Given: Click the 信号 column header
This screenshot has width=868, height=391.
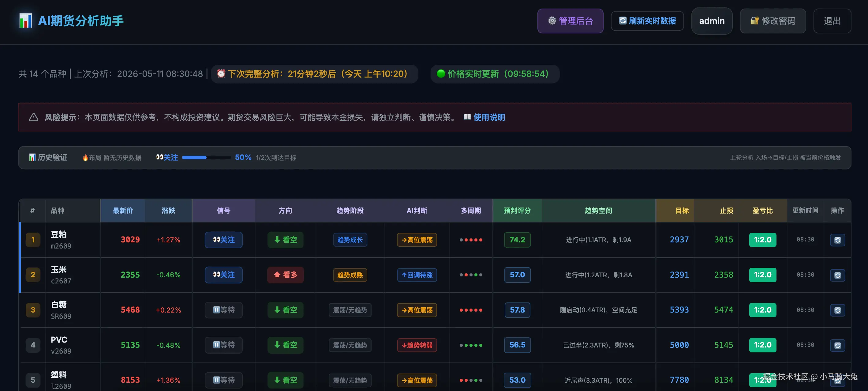Looking at the screenshot, I should 223,211.
